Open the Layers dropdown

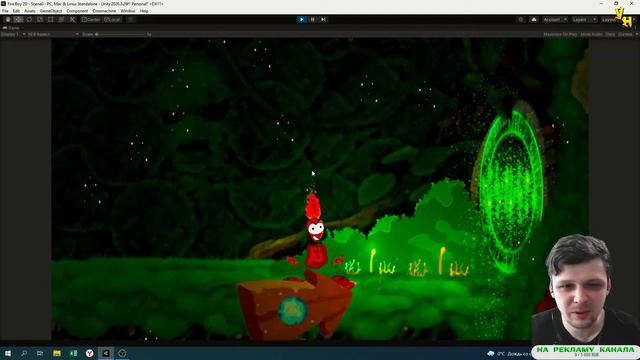coord(584,20)
